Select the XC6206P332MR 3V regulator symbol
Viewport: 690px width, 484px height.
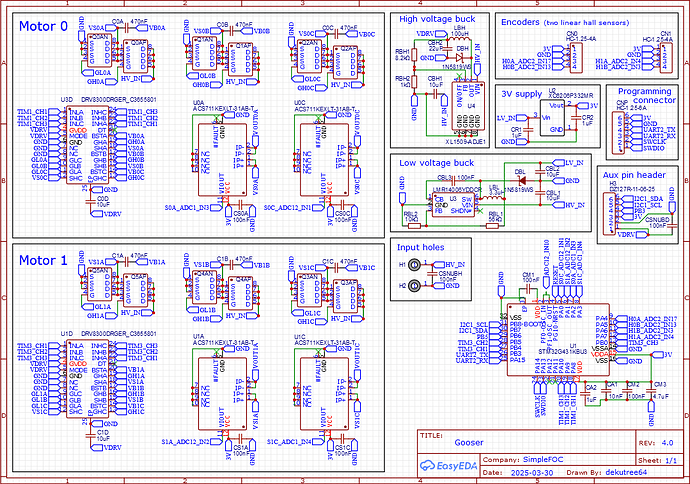(546, 118)
